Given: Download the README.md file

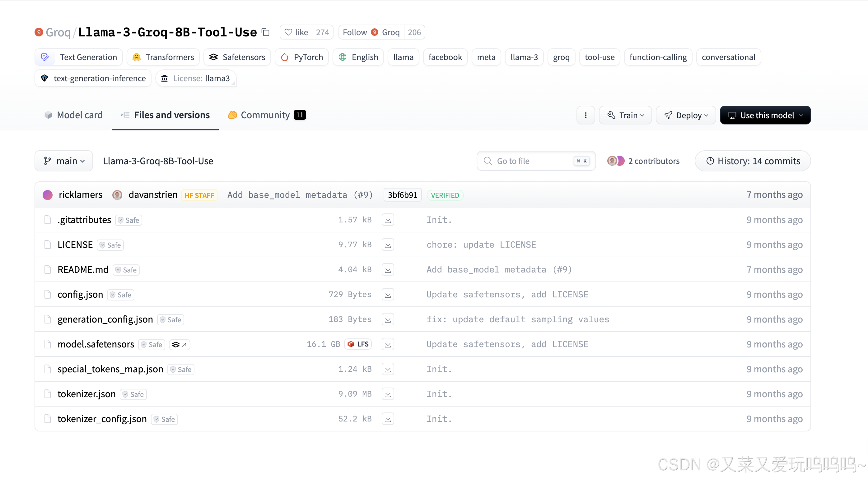Looking at the screenshot, I should click(x=388, y=269).
